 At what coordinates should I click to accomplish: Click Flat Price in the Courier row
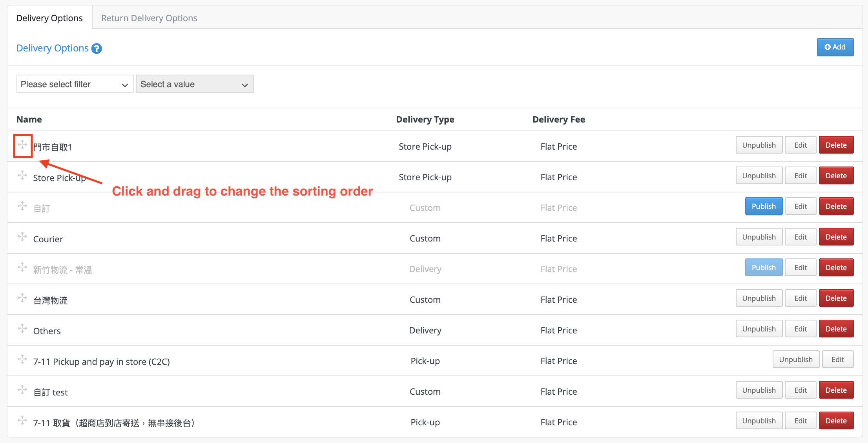pos(558,238)
